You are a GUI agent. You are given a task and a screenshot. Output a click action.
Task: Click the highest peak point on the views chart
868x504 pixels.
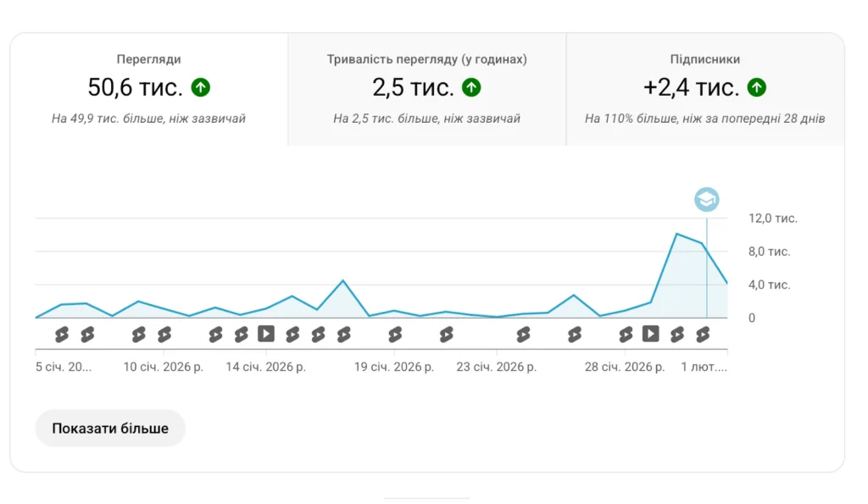(676, 234)
